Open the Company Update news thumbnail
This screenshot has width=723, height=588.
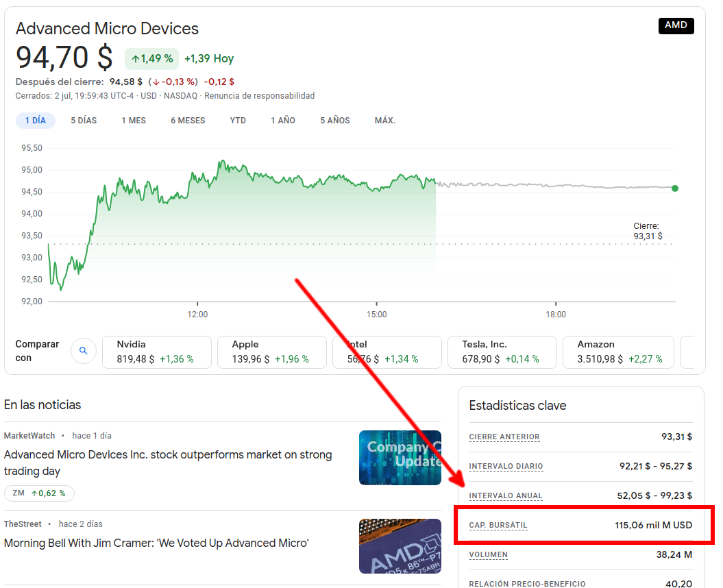pos(400,458)
